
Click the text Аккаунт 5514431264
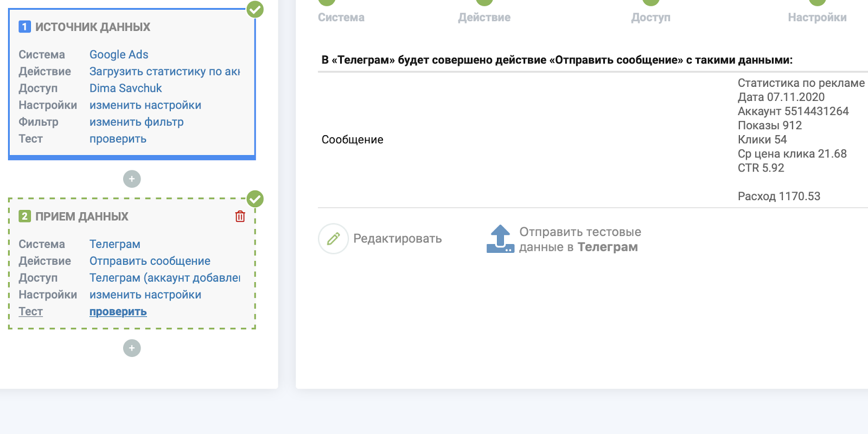793,111
